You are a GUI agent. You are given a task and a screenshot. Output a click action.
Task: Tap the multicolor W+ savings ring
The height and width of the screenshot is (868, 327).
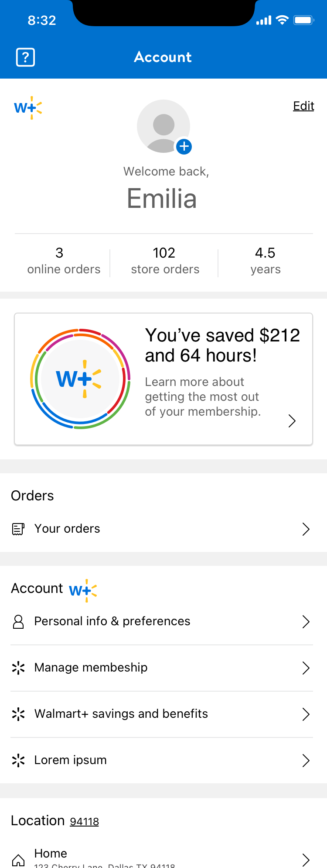pos(80,379)
